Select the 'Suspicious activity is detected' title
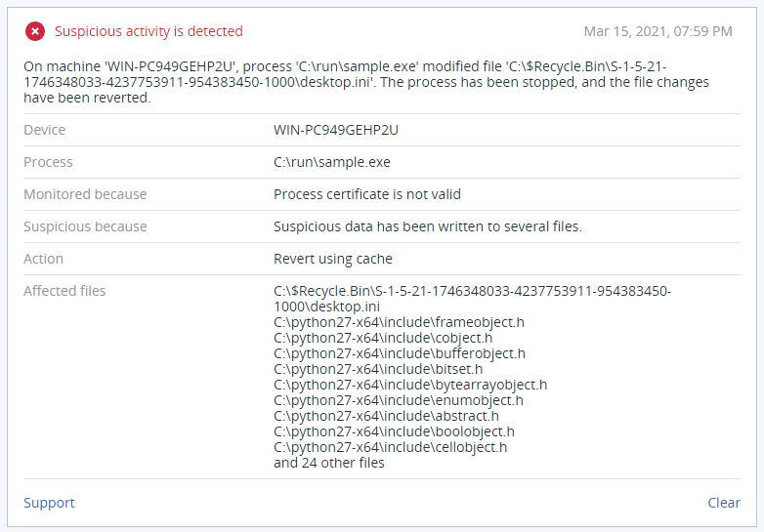 [149, 31]
